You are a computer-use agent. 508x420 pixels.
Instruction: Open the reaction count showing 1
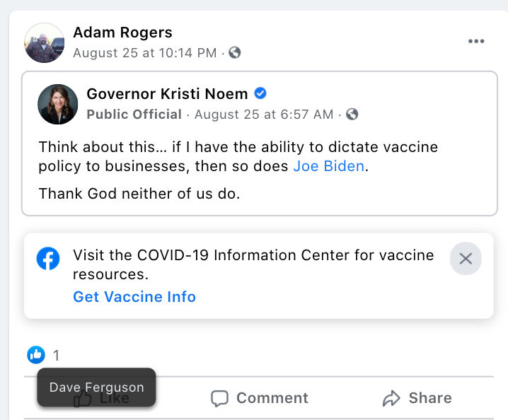pyautogui.click(x=57, y=356)
